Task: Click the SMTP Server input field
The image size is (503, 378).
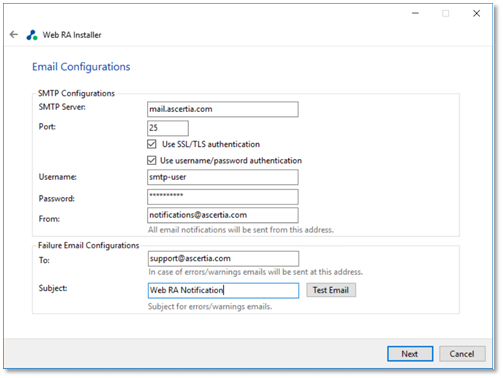Action: pos(223,109)
